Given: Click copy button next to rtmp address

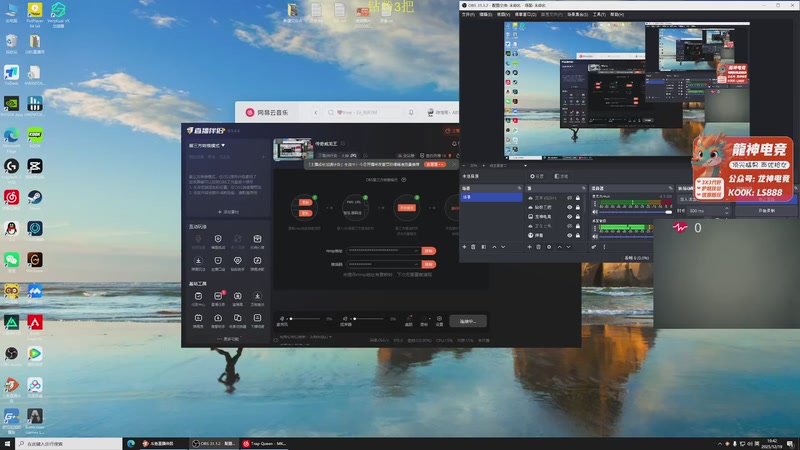Looking at the screenshot, I should pyautogui.click(x=429, y=251).
